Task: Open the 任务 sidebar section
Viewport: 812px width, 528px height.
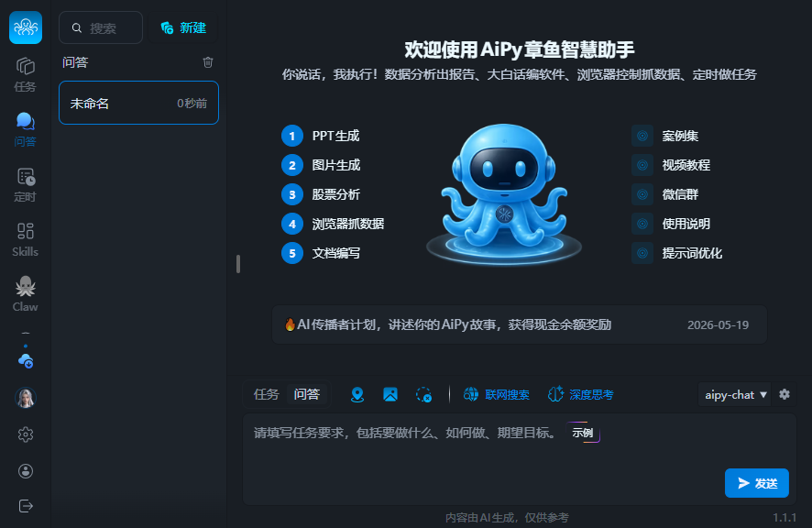Action: (26, 74)
